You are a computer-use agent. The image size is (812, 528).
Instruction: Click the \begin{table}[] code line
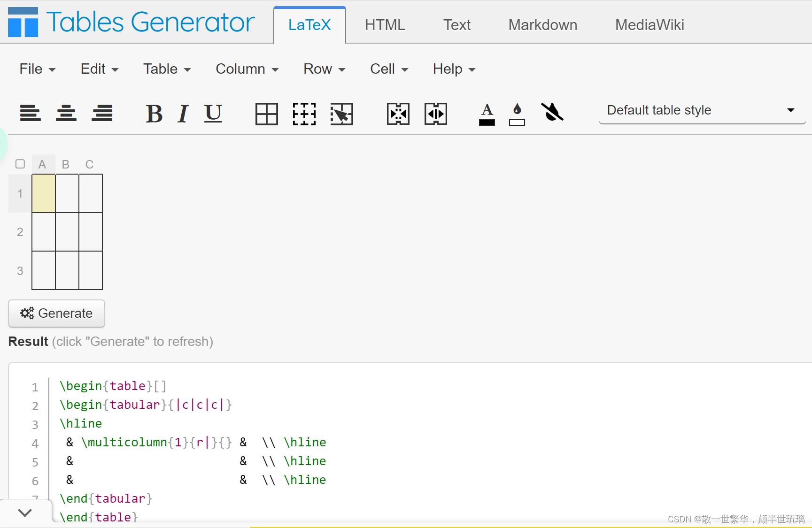pyautogui.click(x=113, y=386)
